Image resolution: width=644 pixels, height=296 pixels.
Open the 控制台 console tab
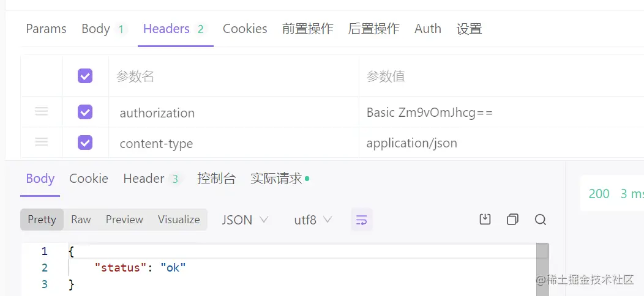[x=217, y=179]
